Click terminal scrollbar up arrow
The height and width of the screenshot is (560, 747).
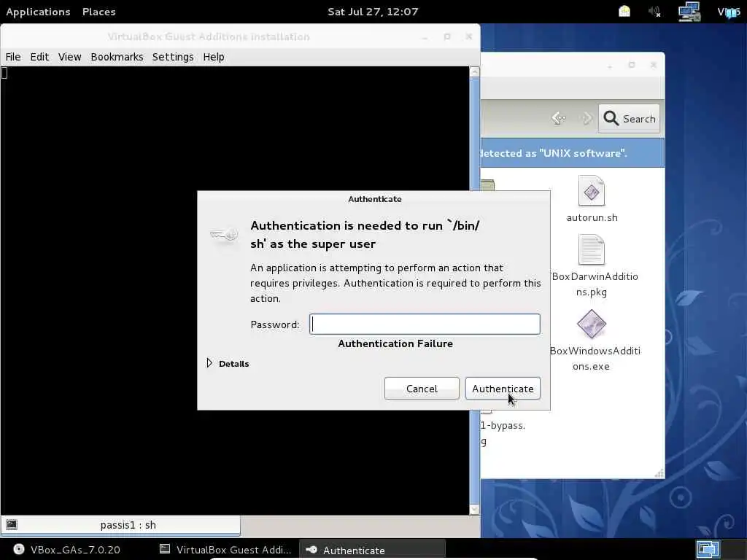pos(474,72)
